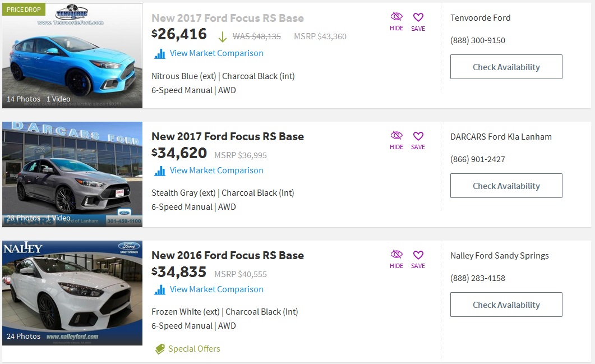Open the blue Focus RS photo thumbnail

72,56
